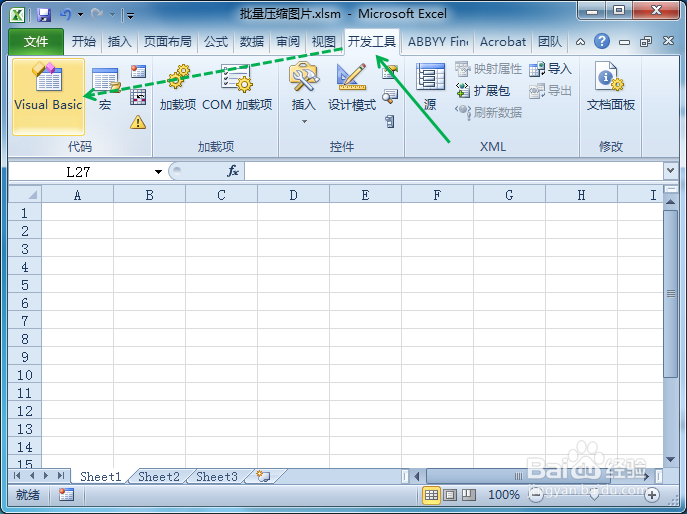The width and height of the screenshot is (687, 514).
Task: Open the XML 源 pane
Action: coord(430,88)
